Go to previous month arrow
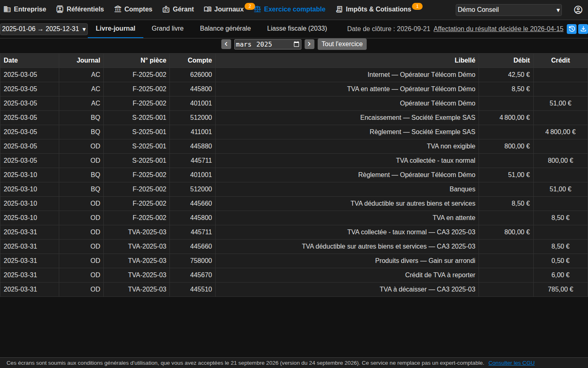The width and height of the screenshot is (588, 368). click(x=226, y=44)
